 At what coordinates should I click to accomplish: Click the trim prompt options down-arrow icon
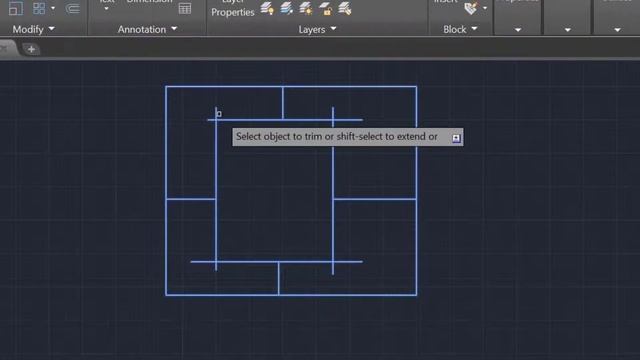tap(456, 138)
